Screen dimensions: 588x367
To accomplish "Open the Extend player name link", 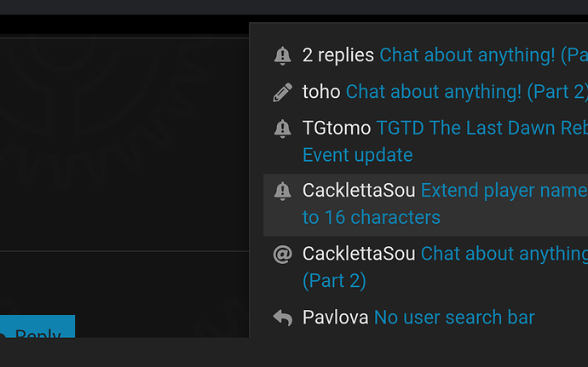I will coord(504,191).
